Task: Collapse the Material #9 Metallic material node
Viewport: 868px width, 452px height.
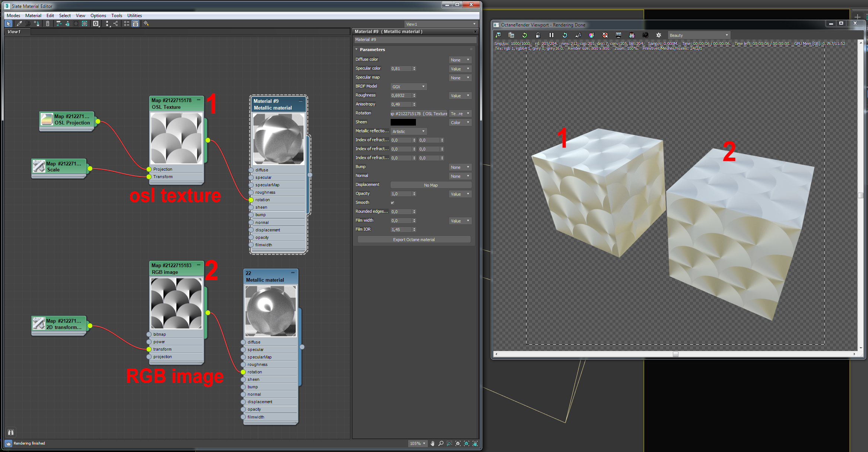Action: [301, 101]
